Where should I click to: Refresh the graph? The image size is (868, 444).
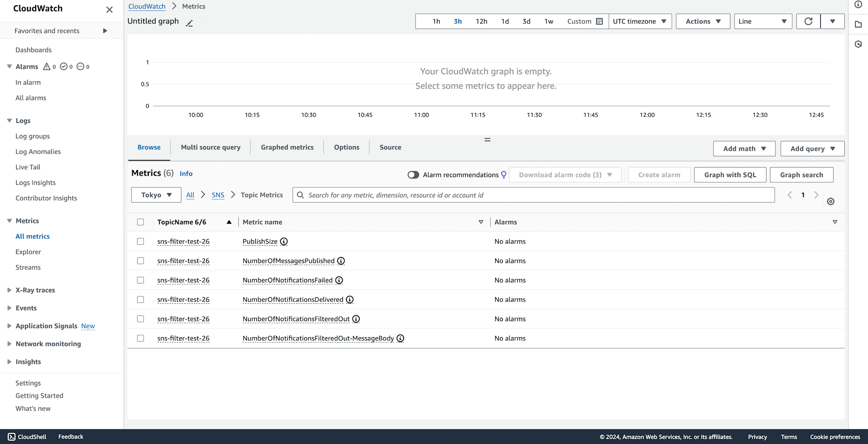tap(808, 21)
